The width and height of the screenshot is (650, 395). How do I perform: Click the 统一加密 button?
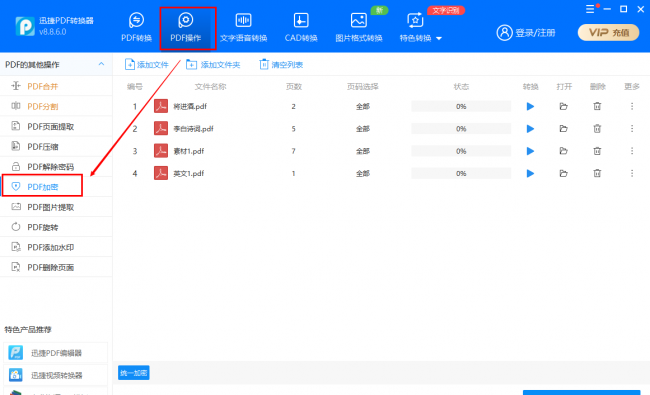coord(133,373)
